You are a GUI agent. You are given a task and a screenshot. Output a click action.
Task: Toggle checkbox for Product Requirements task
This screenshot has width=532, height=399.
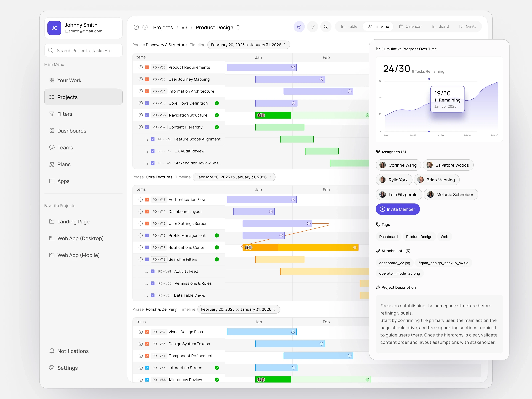147,67
